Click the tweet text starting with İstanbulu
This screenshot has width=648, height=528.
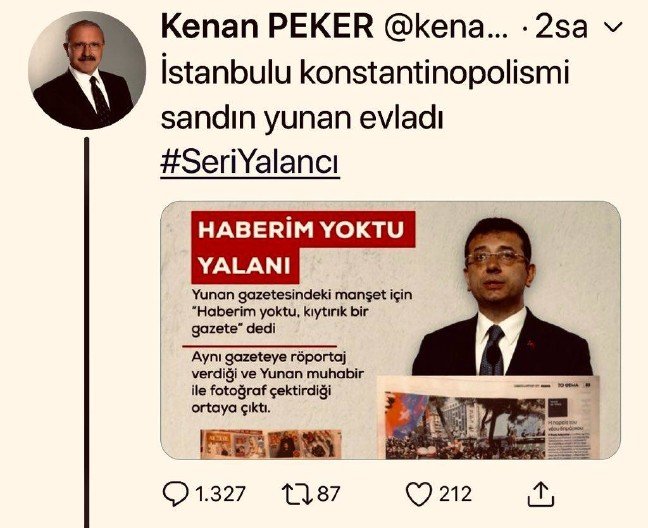pos(365,96)
